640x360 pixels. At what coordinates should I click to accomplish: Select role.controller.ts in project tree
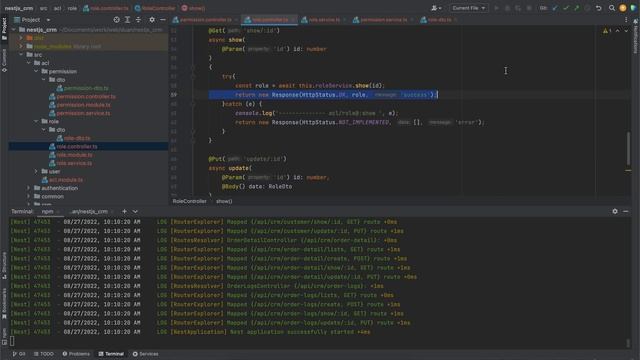click(x=77, y=147)
